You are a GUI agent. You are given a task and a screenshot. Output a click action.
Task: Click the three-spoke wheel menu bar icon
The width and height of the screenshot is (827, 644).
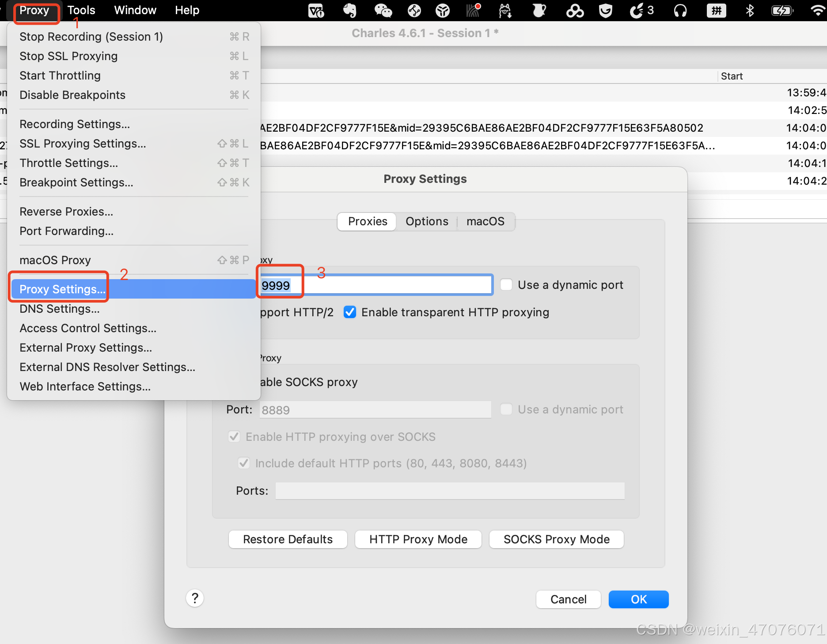pos(443,10)
